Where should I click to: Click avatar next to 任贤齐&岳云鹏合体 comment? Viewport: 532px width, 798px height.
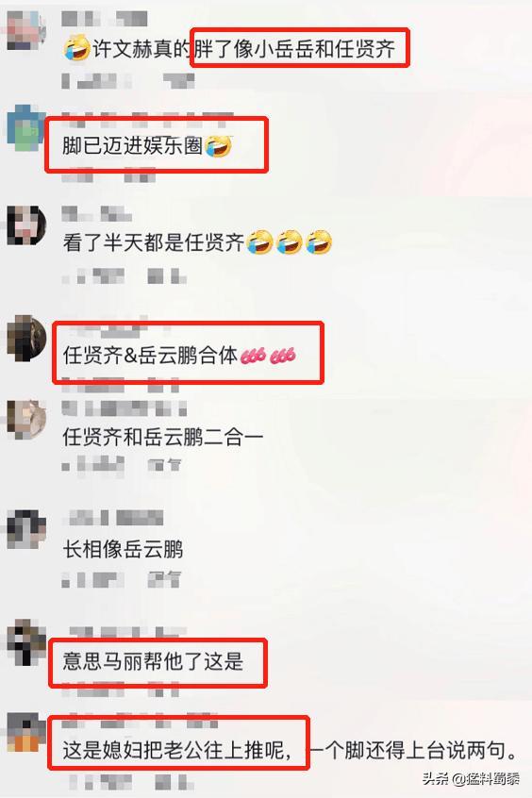26,339
